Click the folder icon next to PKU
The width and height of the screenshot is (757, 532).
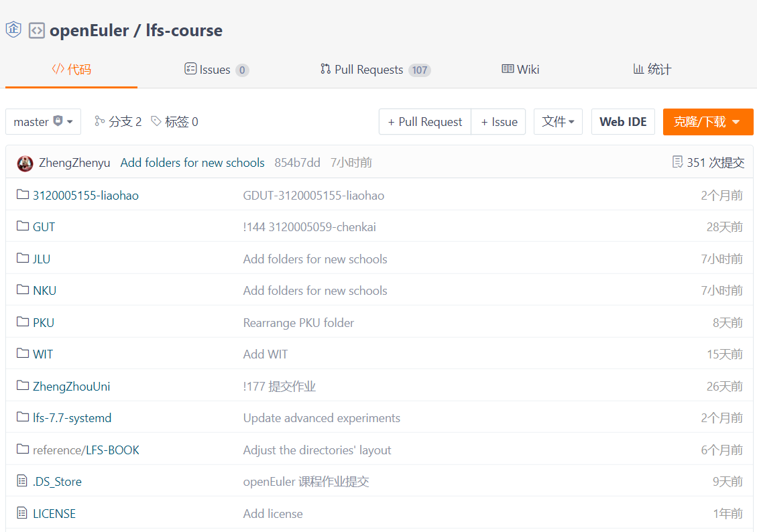click(23, 322)
